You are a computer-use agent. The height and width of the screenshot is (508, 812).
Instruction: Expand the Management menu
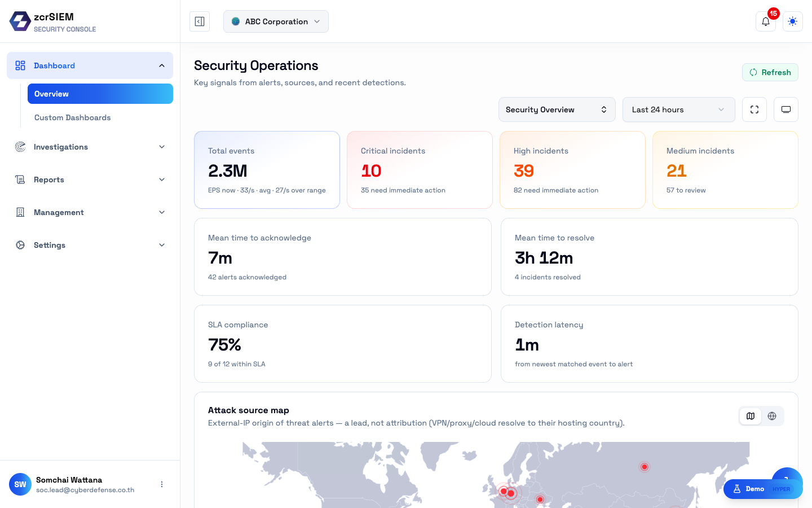point(90,212)
